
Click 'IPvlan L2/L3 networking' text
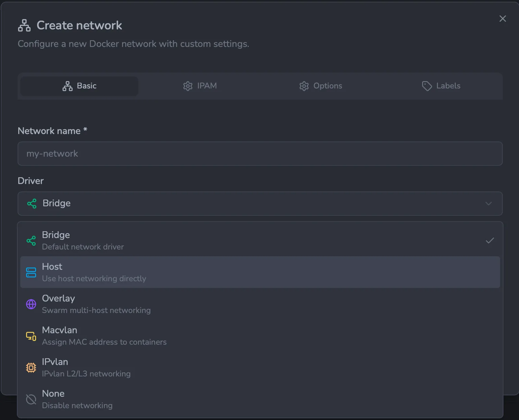point(86,374)
